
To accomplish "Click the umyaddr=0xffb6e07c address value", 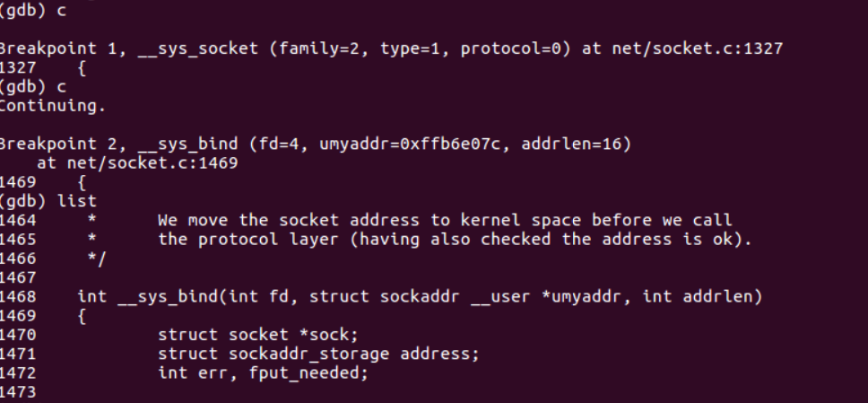I will click(393, 145).
